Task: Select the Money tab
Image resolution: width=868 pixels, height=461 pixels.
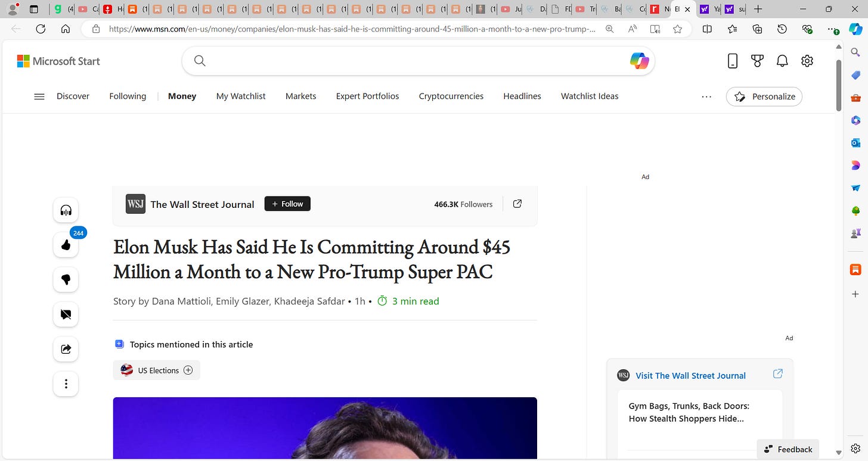Action: tap(182, 96)
